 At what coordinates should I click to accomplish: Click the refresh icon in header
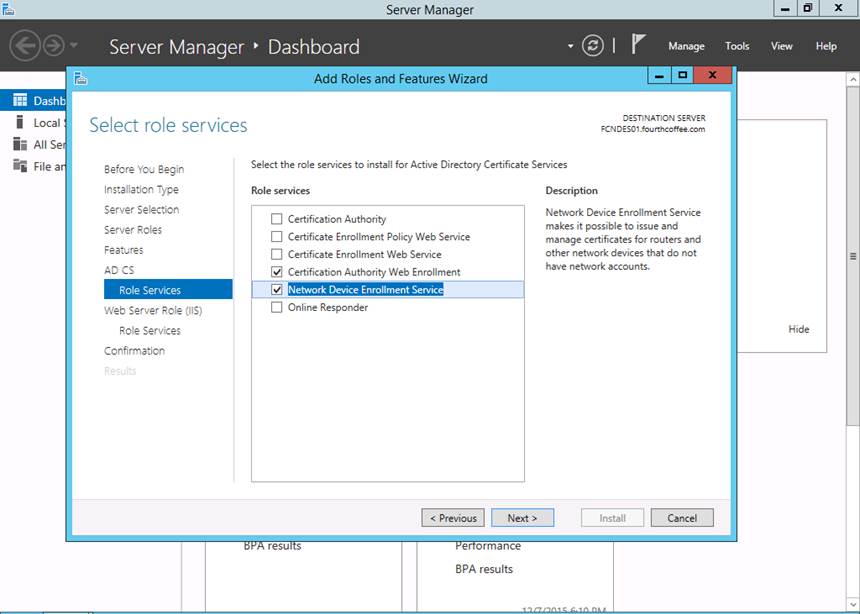tap(593, 46)
